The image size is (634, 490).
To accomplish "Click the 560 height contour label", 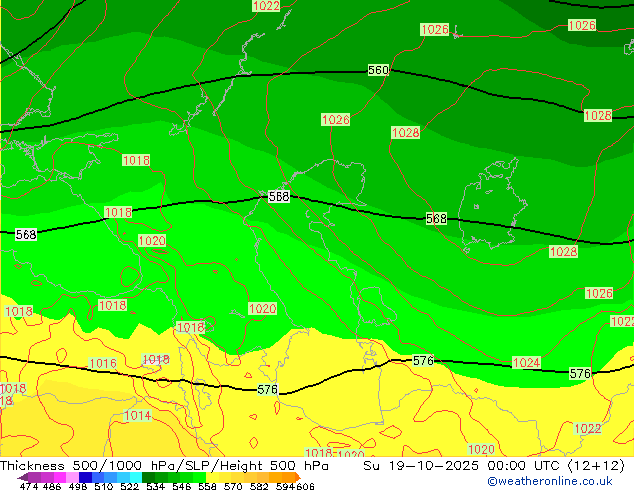I will tap(378, 70).
